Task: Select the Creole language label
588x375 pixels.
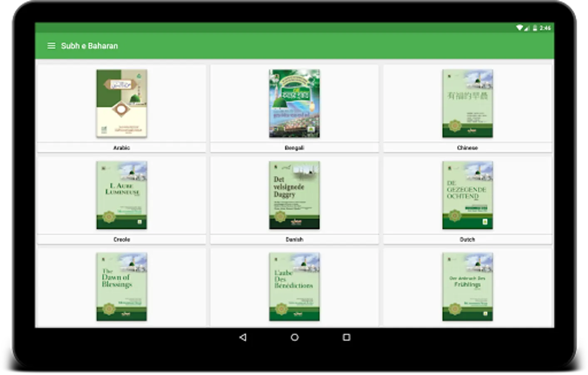Action: 122,239
